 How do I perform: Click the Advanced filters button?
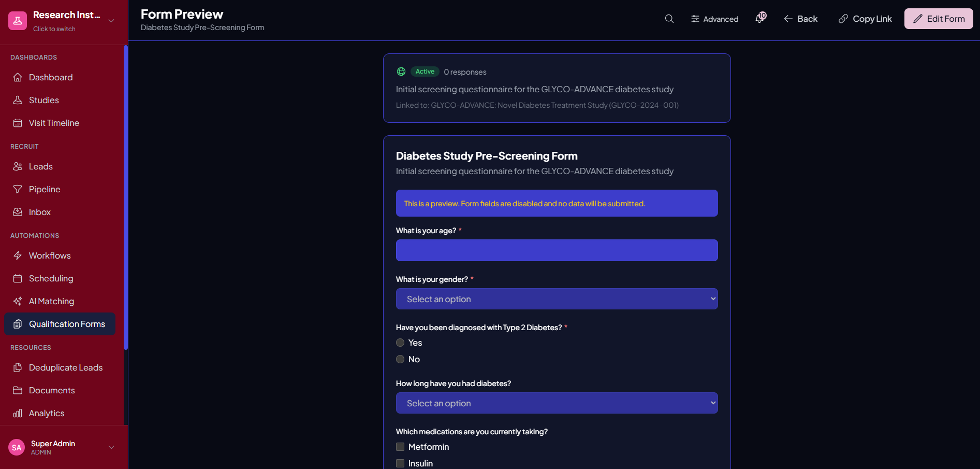coord(714,19)
